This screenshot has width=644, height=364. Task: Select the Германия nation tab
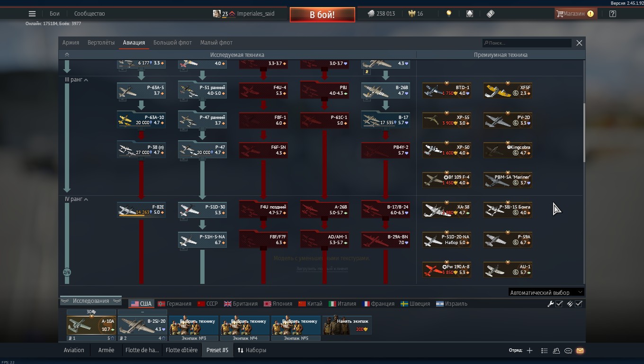[x=174, y=304]
